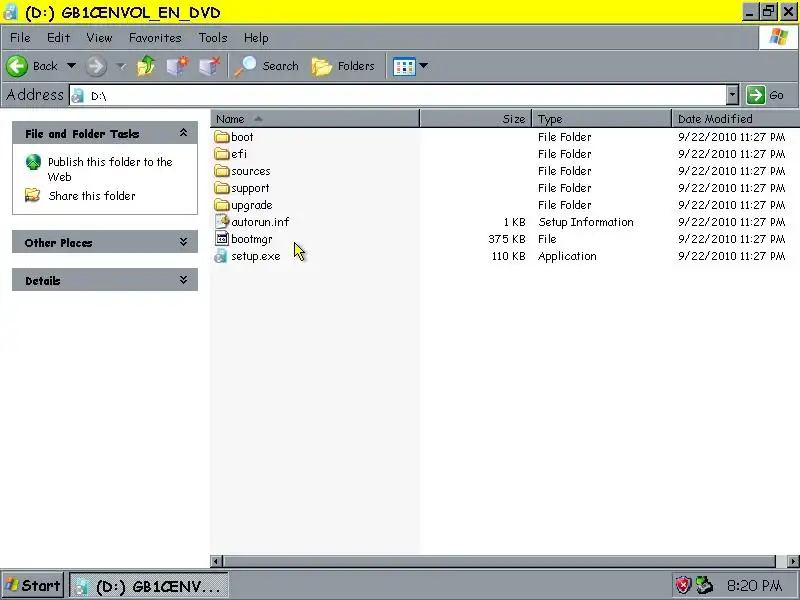Click the Windows flag logo icon
This screenshot has height=600, width=800.
click(x=779, y=37)
